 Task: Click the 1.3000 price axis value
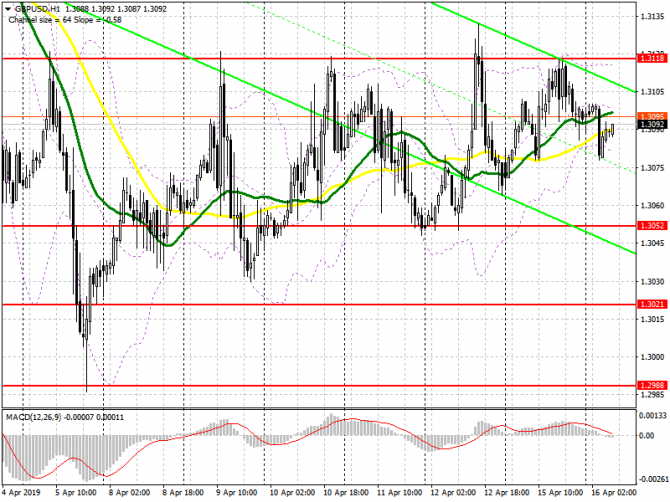coord(652,357)
